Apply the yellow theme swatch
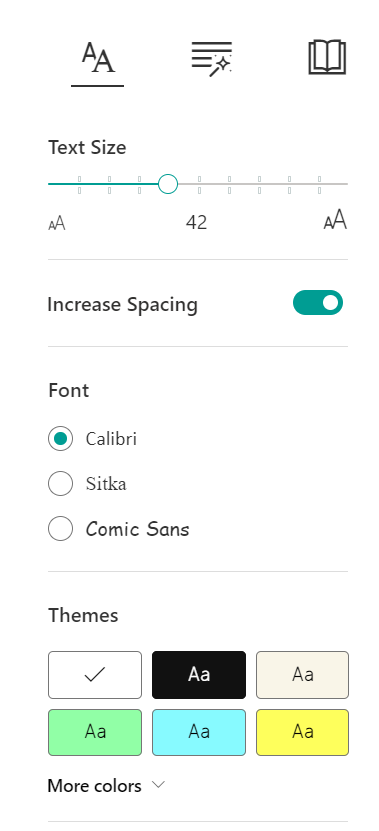Image resolution: width=379 pixels, height=831 pixels. pos(302,732)
